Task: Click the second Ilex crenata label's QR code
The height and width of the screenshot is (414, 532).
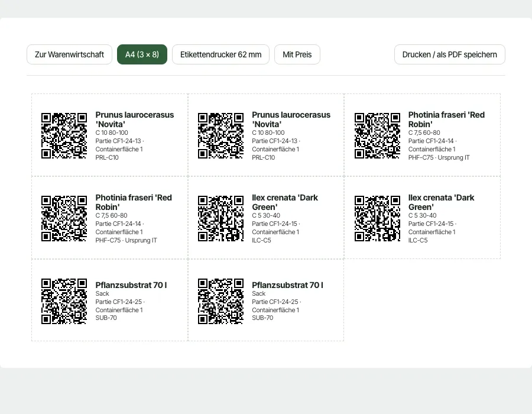Action: coord(377,219)
